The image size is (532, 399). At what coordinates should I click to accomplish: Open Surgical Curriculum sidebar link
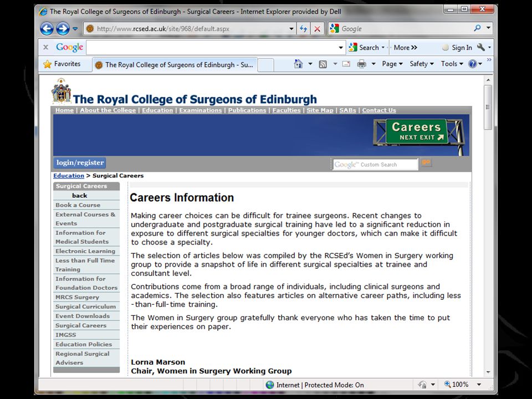tap(85, 306)
